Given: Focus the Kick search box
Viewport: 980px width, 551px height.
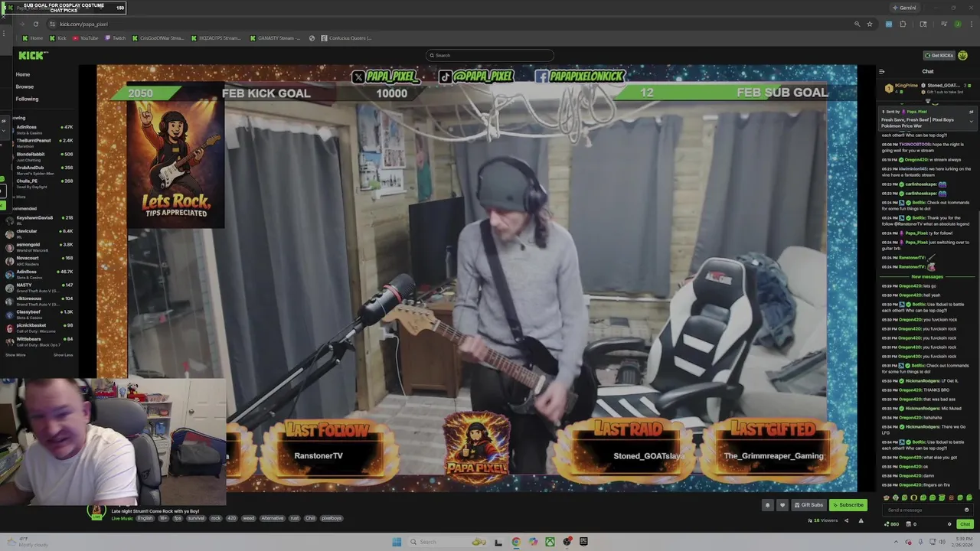Looking at the screenshot, I should click(x=490, y=55).
